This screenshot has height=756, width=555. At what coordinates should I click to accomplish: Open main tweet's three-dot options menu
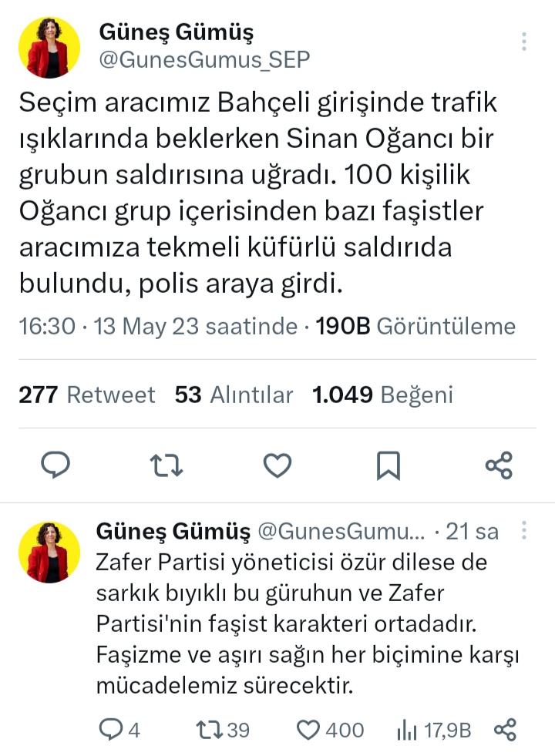coord(524,42)
